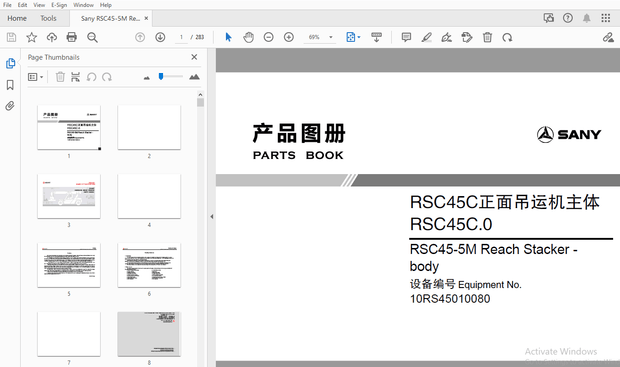Open the Attachments paperclip panel

tap(10, 106)
